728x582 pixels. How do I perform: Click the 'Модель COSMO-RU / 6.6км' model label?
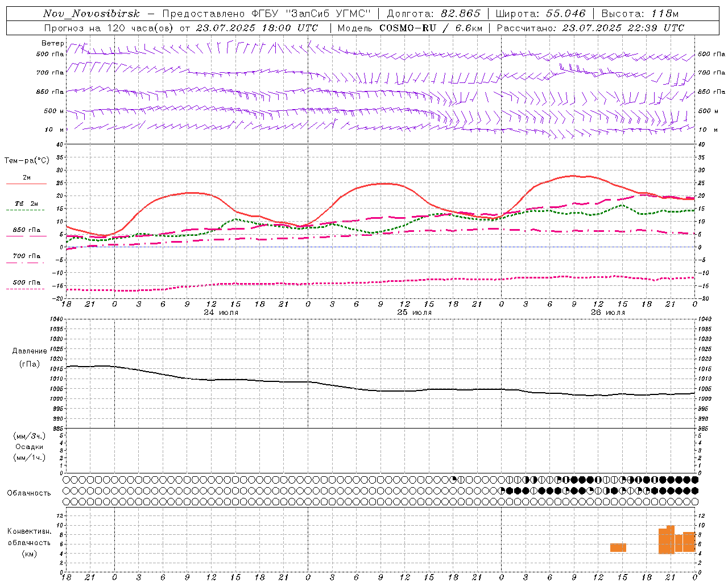pos(409,28)
